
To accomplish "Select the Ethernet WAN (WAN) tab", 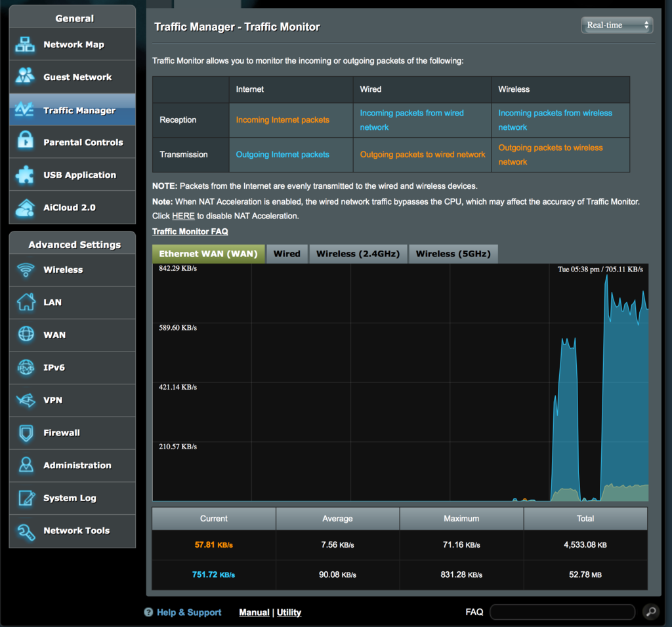I will pos(208,254).
